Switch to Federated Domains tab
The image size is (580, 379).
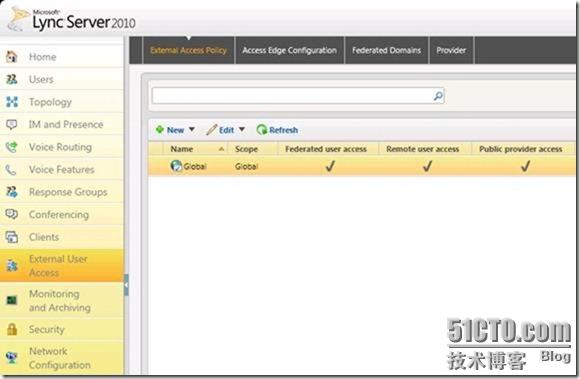(386, 50)
